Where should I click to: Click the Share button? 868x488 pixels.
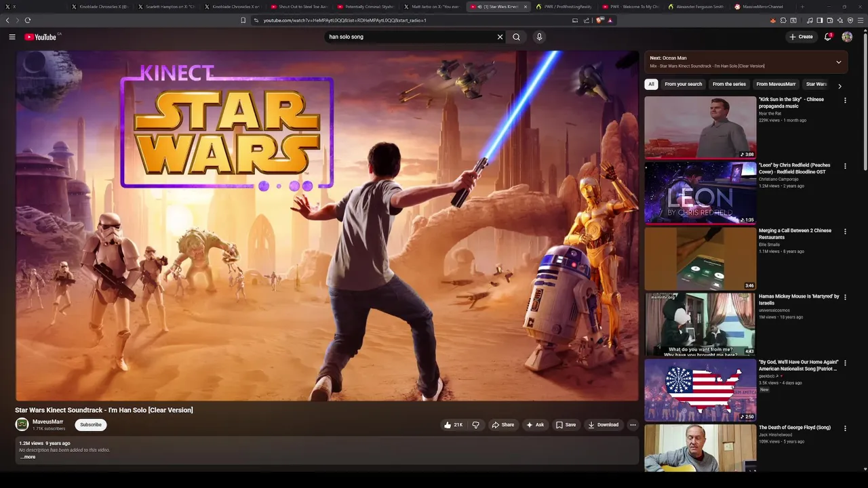(x=502, y=425)
